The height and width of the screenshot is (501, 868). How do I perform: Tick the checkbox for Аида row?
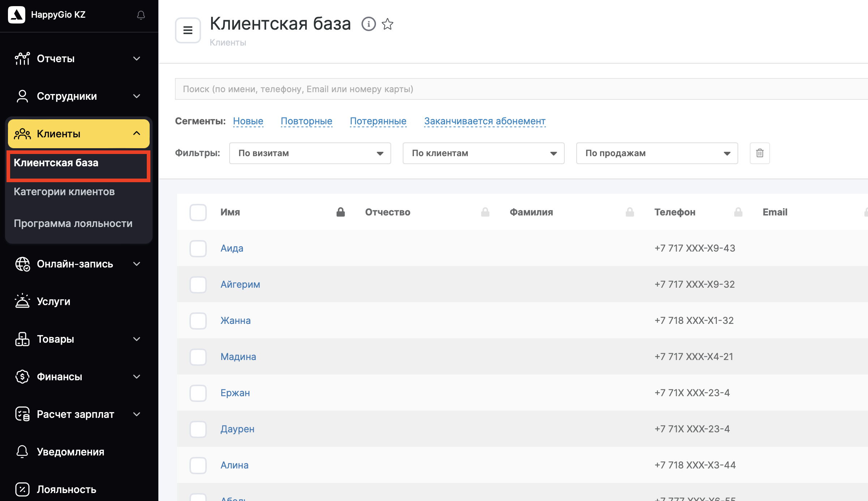pyautogui.click(x=198, y=248)
